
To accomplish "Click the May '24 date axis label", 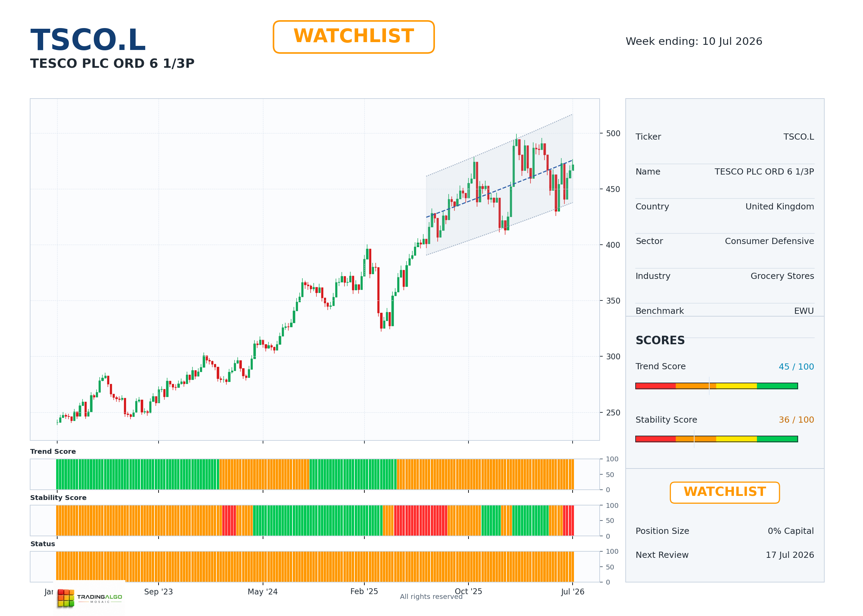I will [263, 592].
